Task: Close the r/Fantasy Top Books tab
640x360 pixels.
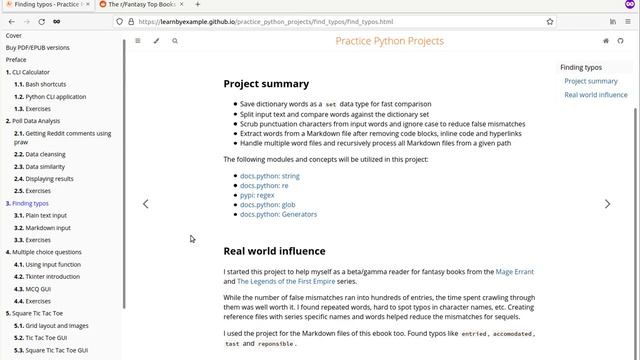Action: click(x=181, y=4)
